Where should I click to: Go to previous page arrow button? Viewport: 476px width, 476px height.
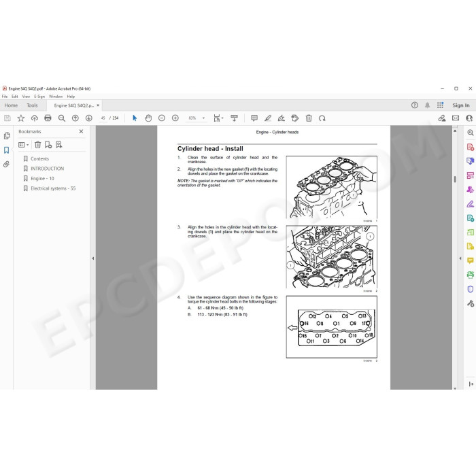pos(75,118)
